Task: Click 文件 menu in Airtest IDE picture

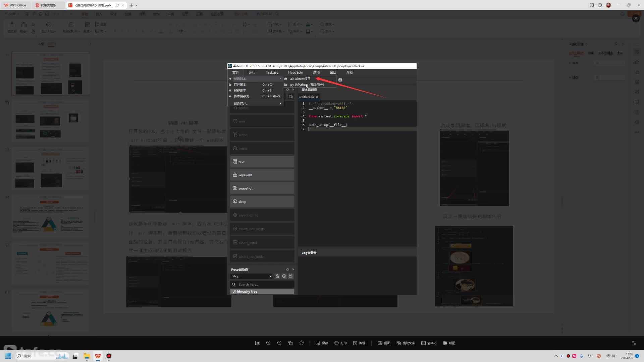Action: [x=235, y=72]
